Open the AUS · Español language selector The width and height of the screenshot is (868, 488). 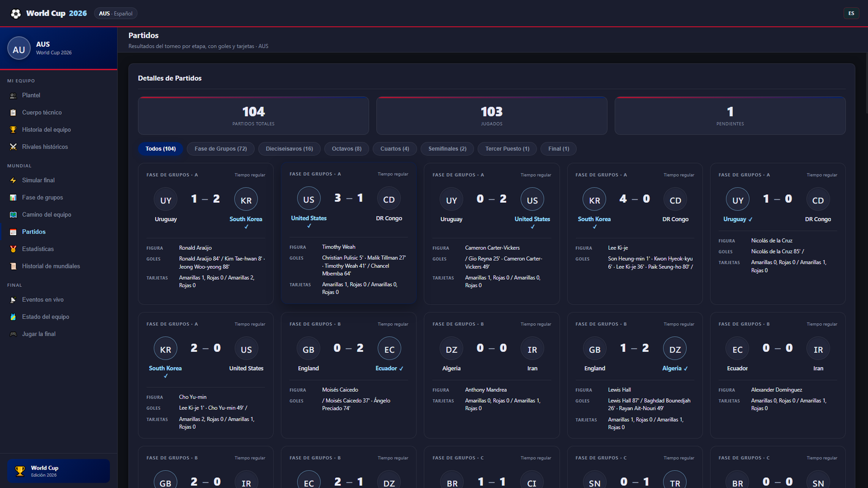point(116,14)
